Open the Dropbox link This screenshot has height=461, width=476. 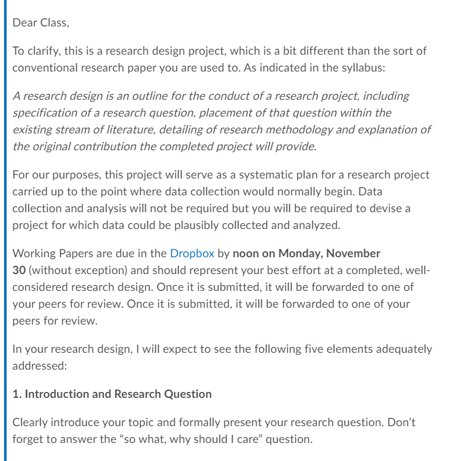click(x=192, y=254)
